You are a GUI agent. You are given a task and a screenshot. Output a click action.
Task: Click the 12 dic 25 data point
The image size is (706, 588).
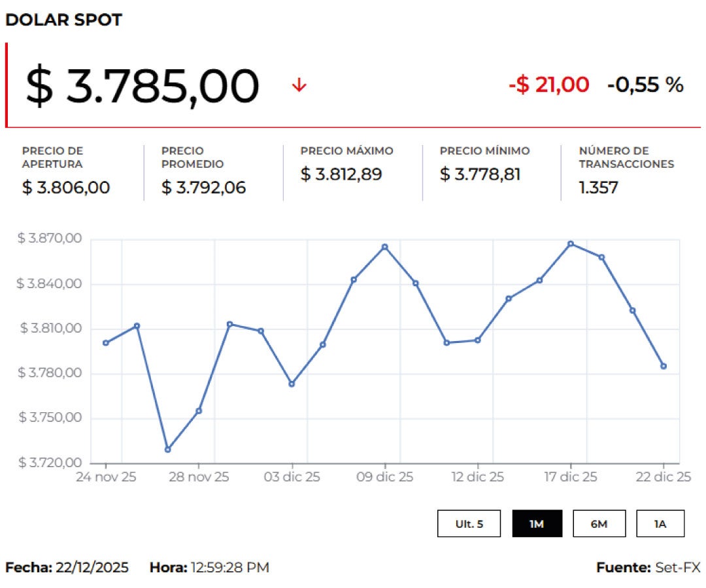478,340
